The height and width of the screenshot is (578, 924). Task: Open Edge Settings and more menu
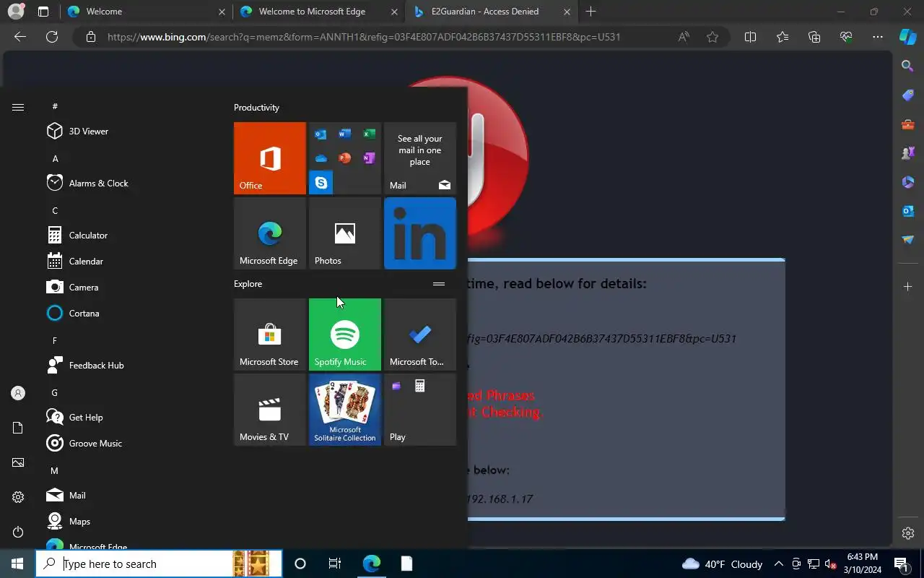[x=878, y=37]
